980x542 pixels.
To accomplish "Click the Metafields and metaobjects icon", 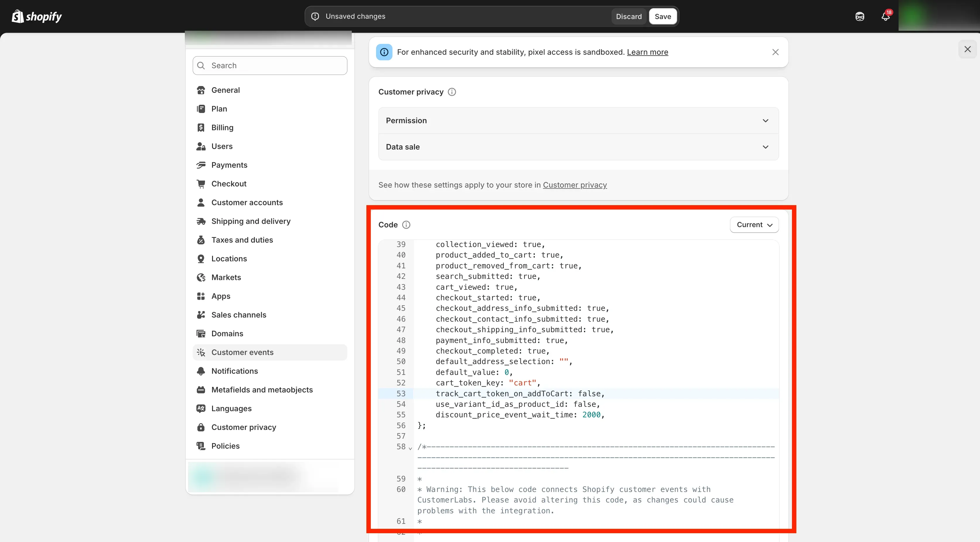I will [201, 390].
